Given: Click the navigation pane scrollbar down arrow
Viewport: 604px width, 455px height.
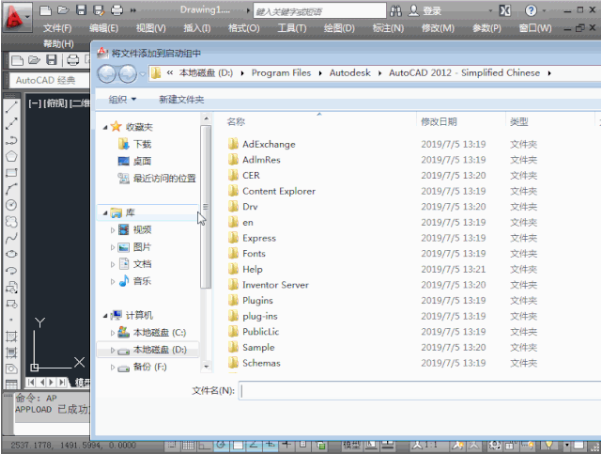Looking at the screenshot, I should tap(206, 366).
